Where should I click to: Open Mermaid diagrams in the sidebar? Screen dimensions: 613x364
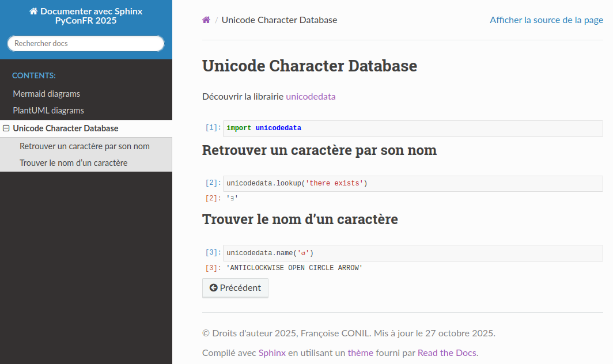(47, 94)
